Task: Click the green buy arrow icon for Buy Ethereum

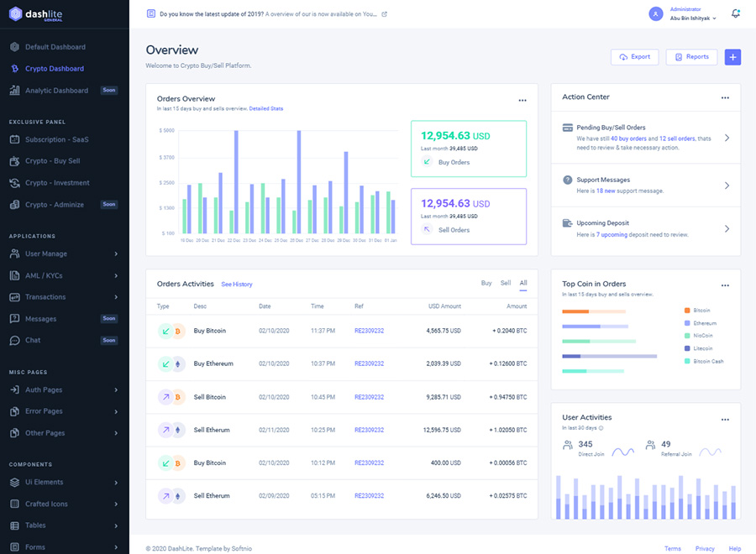Action: point(164,363)
